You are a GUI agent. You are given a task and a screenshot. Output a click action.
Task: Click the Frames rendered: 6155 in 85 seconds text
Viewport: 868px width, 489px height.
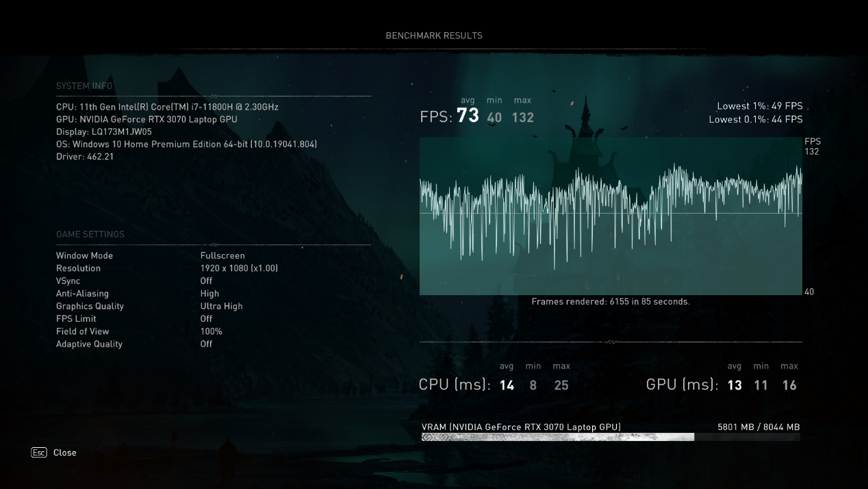[x=611, y=301]
